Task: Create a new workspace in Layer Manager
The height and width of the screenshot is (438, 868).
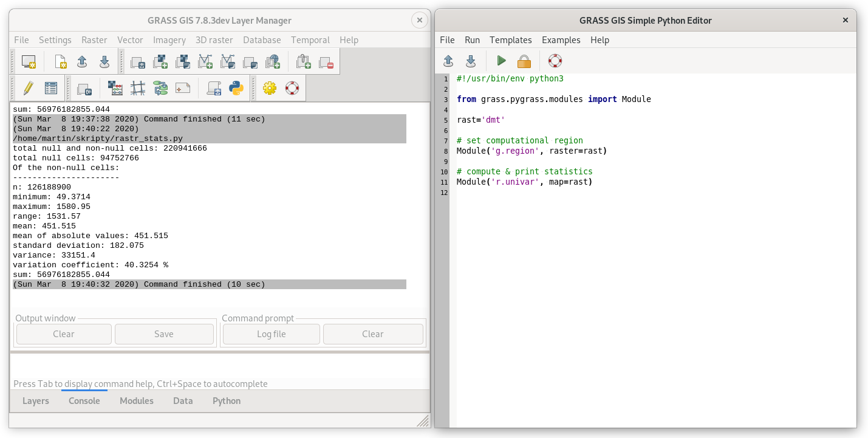Action: pos(60,62)
